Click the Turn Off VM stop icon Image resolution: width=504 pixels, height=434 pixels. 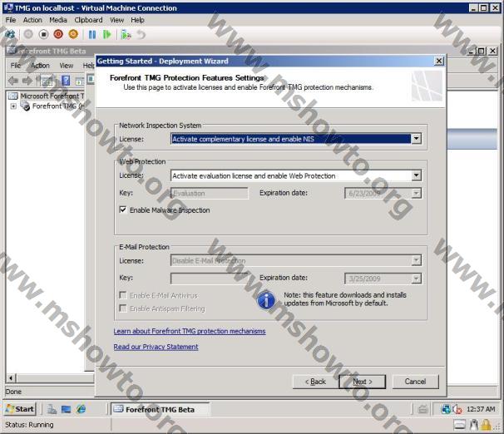43,34
